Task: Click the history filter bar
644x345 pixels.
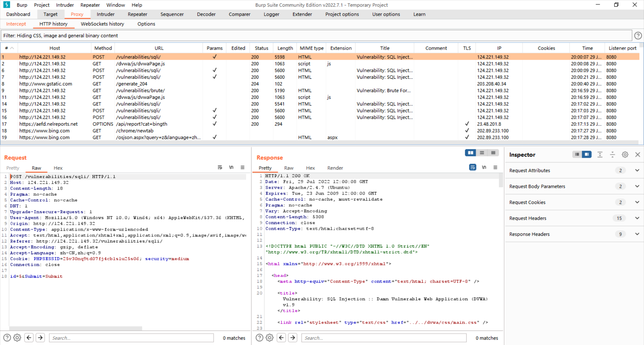Action: point(316,36)
